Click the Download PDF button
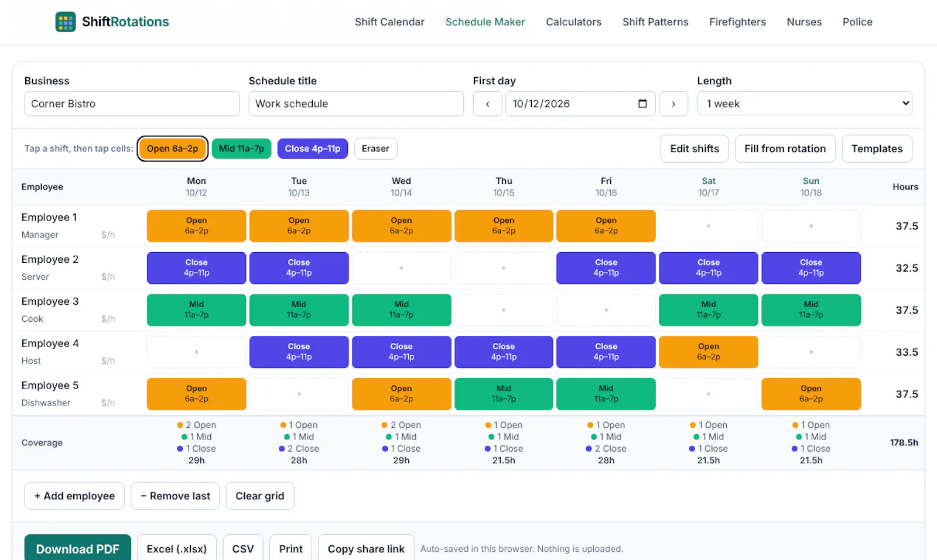 tap(77, 548)
